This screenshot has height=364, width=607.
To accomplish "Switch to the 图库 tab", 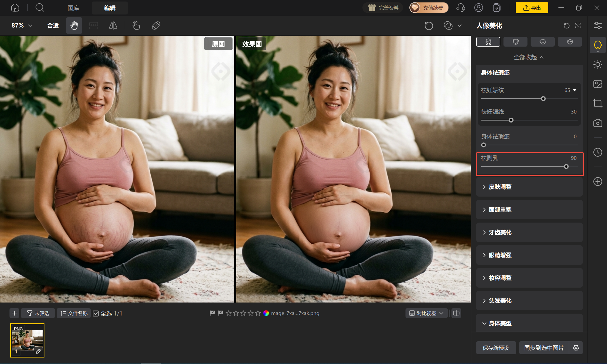I will (73, 8).
